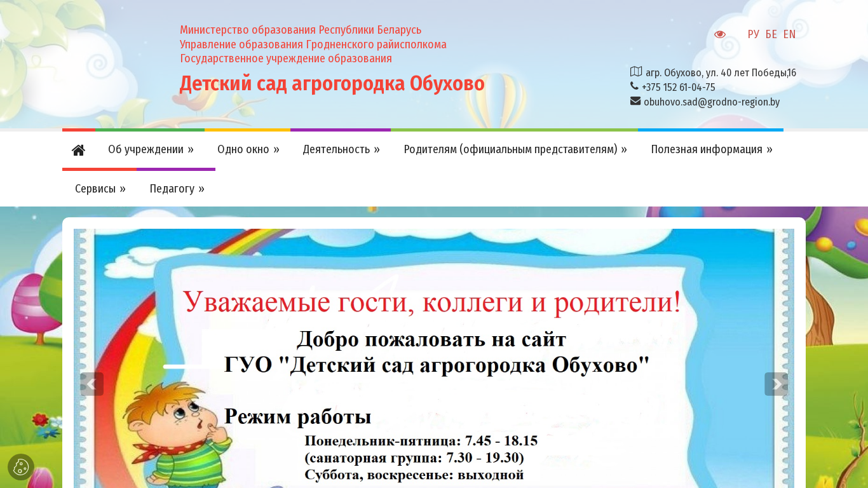This screenshot has width=868, height=488.
Task: Click phone number +375 152 61-04-75
Action: pos(679,87)
